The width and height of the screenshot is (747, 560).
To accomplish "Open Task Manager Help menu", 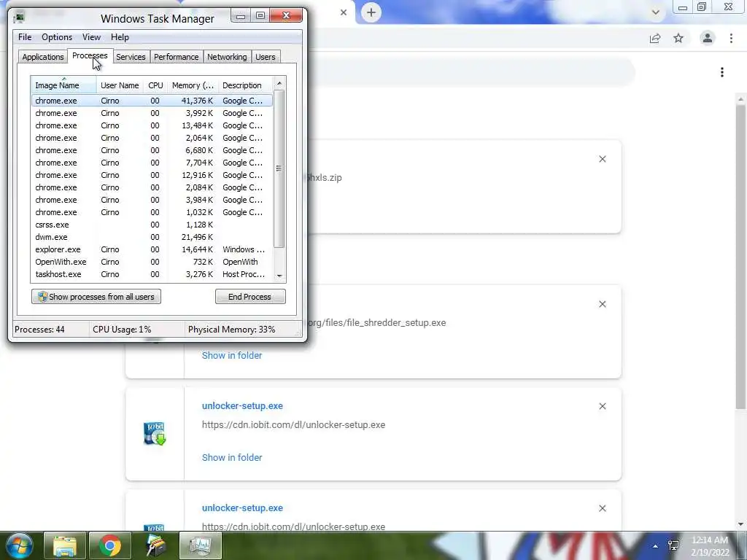I will click(x=120, y=37).
